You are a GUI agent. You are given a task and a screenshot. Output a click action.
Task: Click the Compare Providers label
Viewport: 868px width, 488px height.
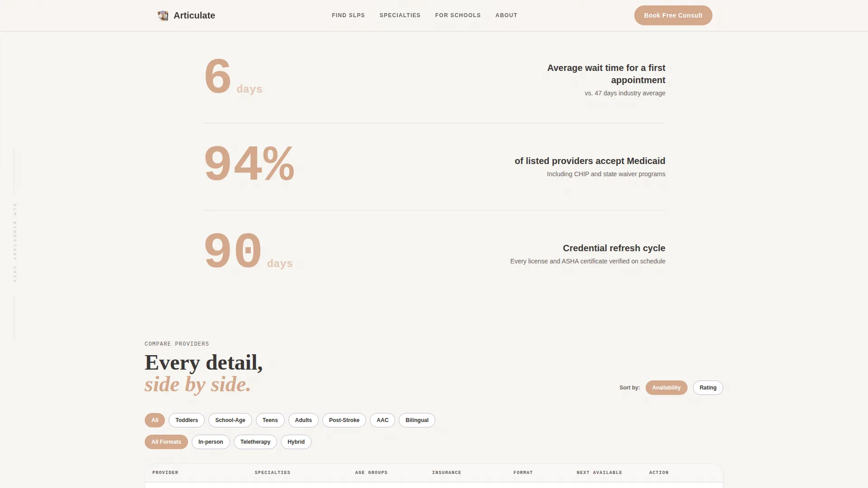[x=177, y=344]
